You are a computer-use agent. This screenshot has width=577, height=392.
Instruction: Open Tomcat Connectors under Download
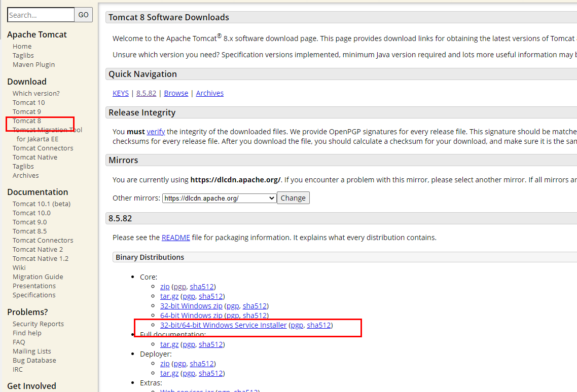(43, 148)
